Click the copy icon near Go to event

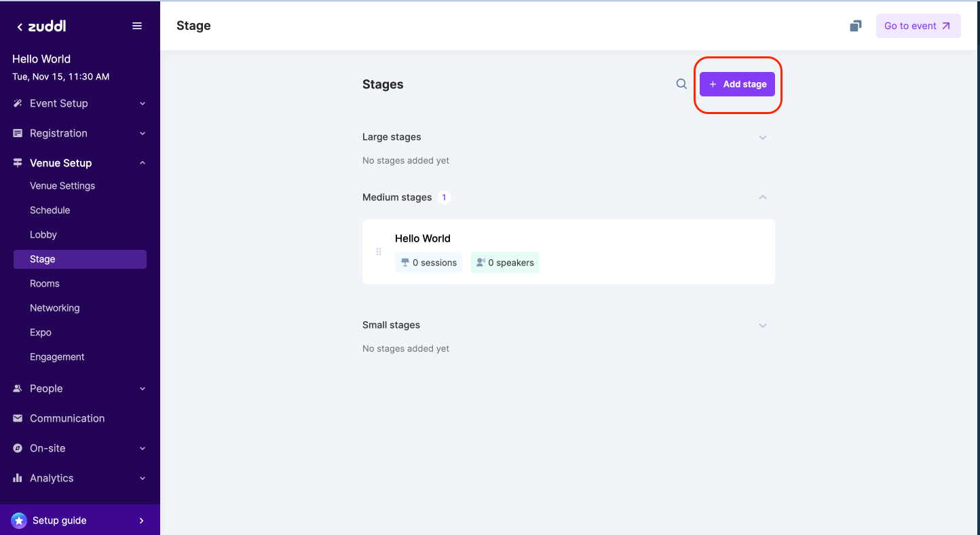[856, 26]
